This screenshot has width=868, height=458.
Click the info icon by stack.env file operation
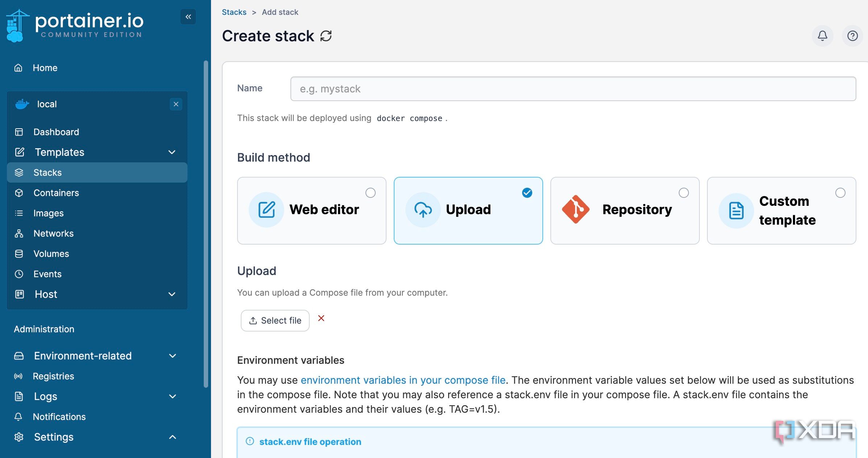point(250,441)
